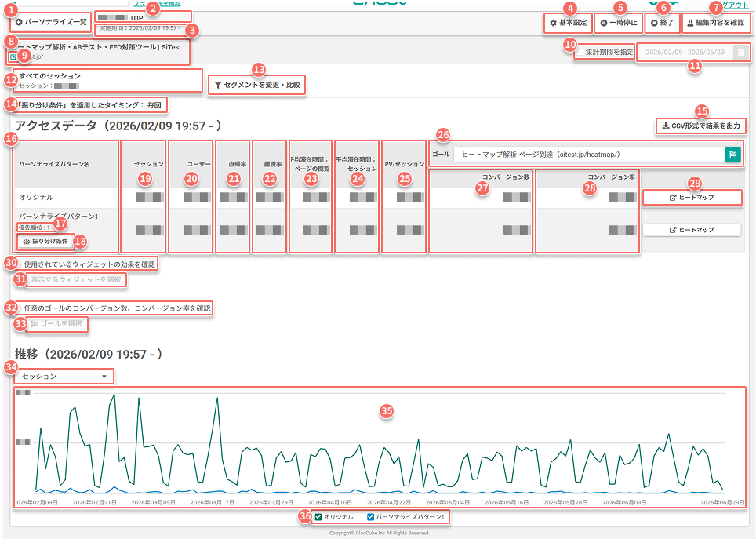Viewport: 756px width, 539px height.
Task: Click the gear icon in 基本設定
Action: 553,23
